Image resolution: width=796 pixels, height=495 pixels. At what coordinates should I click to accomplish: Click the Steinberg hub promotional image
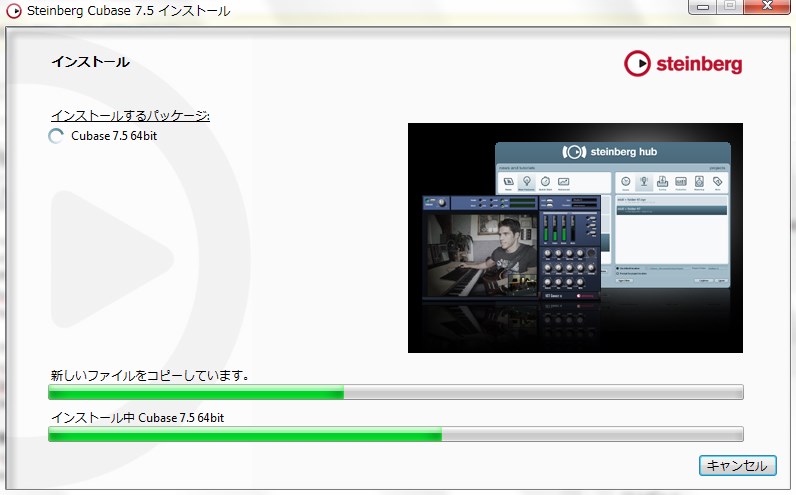[x=575, y=238]
